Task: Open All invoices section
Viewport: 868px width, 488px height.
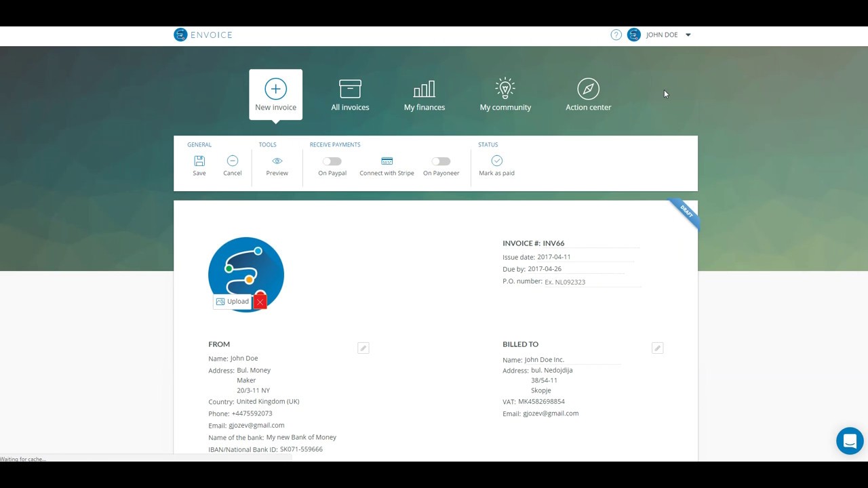Action: 350,95
